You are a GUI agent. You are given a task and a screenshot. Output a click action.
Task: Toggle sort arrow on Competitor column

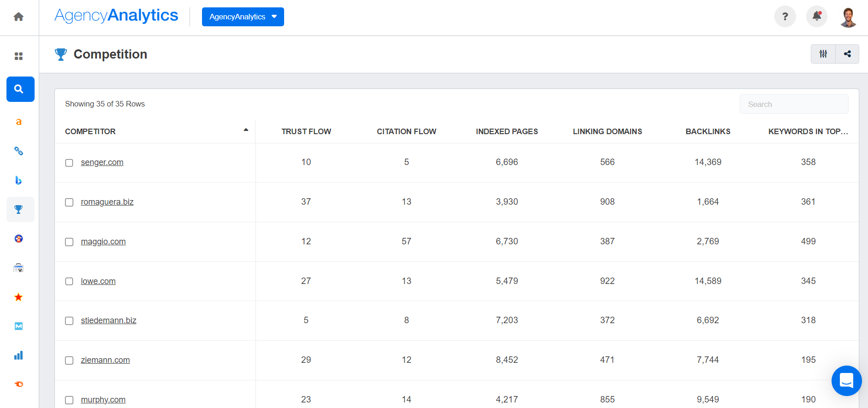click(246, 130)
